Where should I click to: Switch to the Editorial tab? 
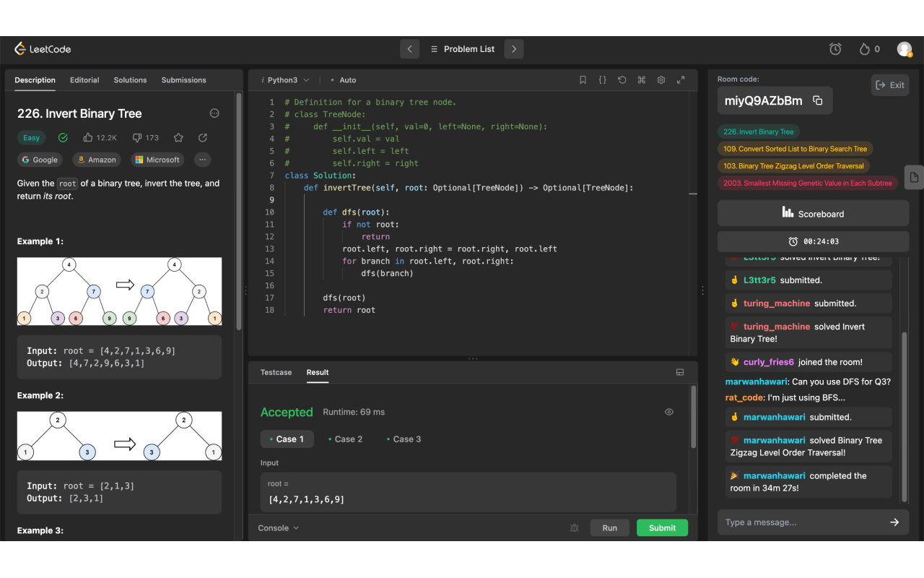(84, 80)
